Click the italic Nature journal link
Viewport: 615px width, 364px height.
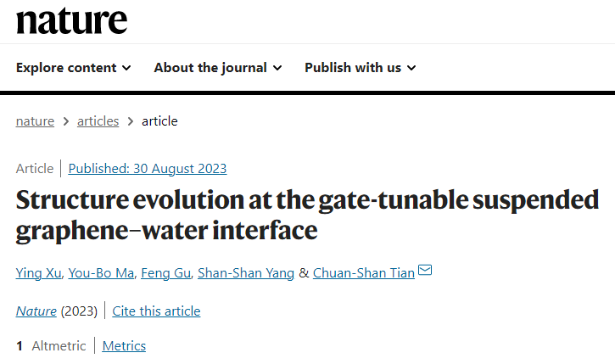pos(36,311)
